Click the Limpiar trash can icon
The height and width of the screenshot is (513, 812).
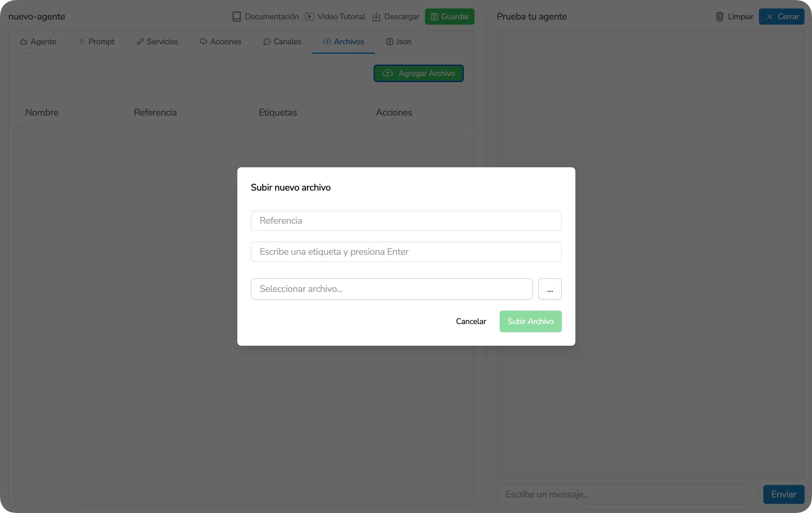click(719, 17)
